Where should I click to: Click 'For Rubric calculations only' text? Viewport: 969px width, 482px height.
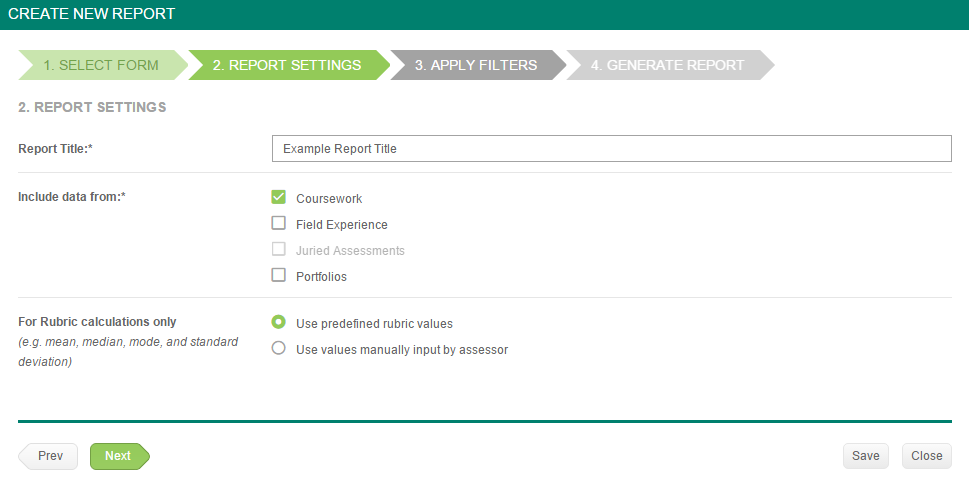click(x=97, y=322)
